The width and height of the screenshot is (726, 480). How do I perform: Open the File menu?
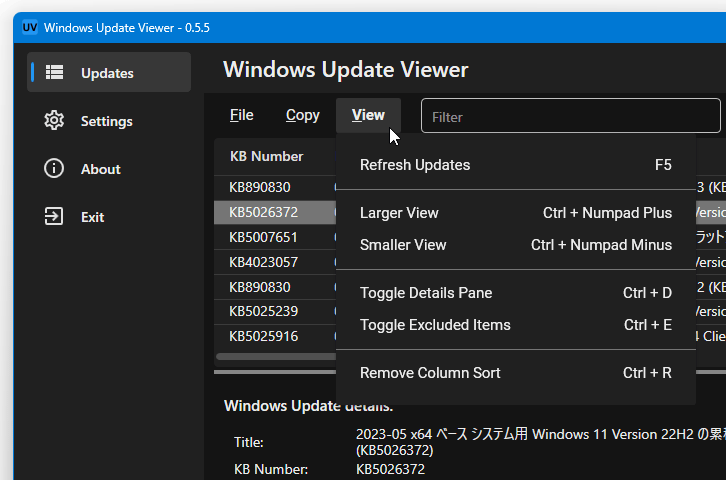tap(241, 115)
